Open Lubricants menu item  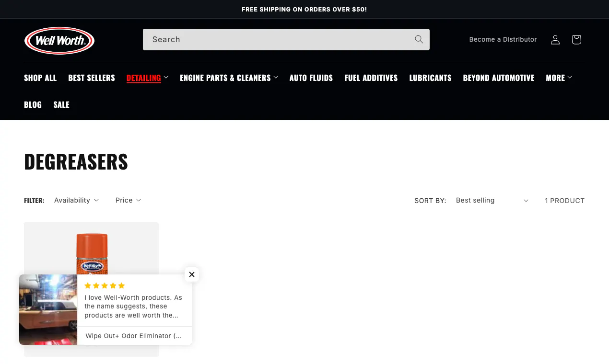click(x=430, y=78)
